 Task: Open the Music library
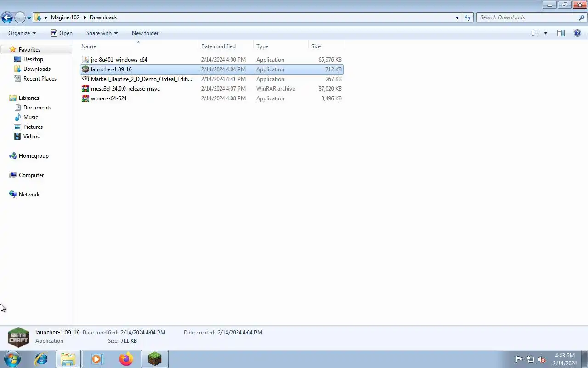31,117
